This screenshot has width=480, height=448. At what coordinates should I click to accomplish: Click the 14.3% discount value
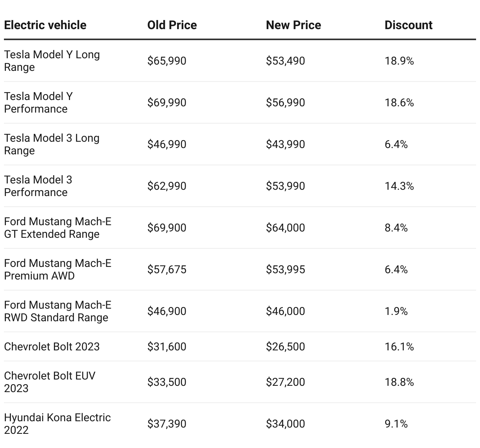[x=399, y=186]
